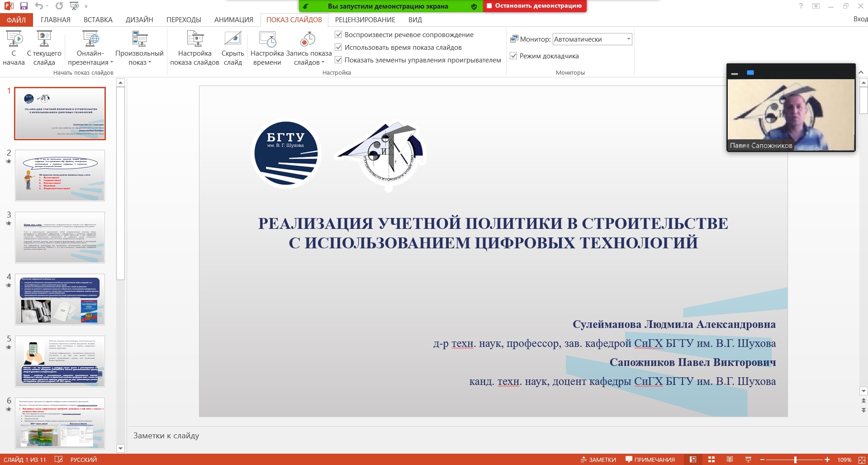Start slideshow icon in status bar
Viewport: 868px width, 465px height.
coord(748,460)
